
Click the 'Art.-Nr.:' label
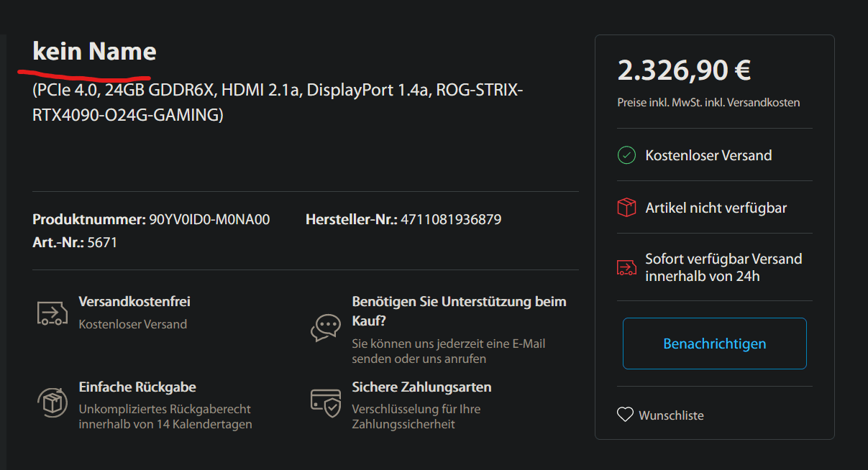(x=58, y=243)
